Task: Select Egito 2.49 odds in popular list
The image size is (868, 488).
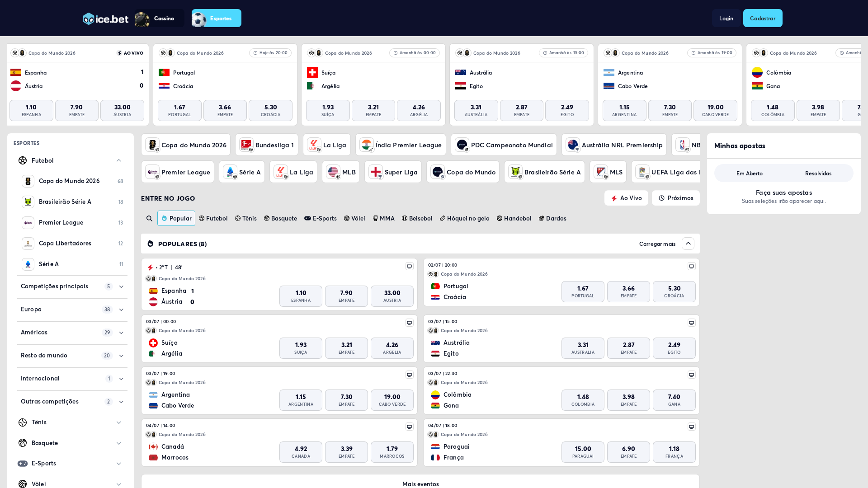Action: (674, 348)
